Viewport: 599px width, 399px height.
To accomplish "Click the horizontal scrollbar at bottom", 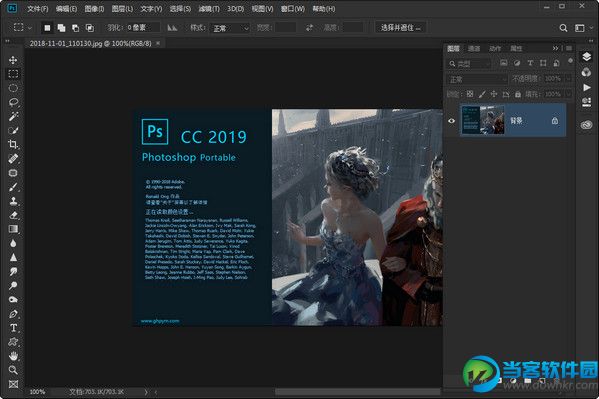I will tap(357, 392).
